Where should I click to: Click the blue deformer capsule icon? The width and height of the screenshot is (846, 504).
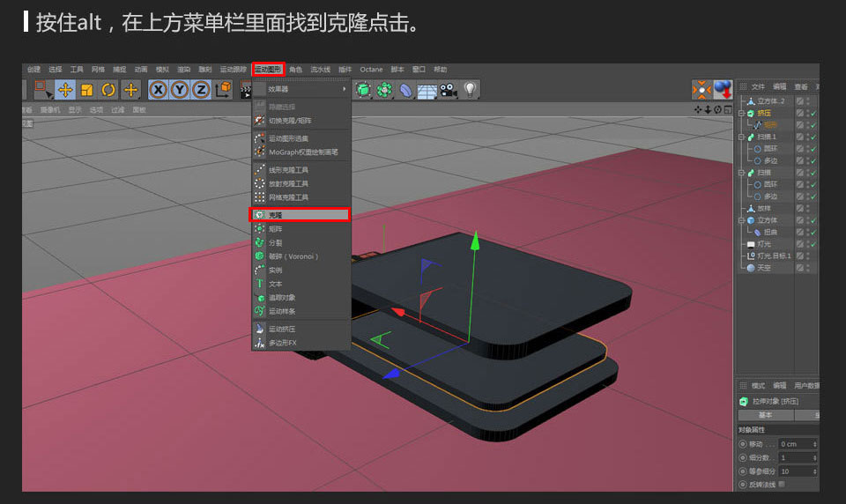click(405, 90)
